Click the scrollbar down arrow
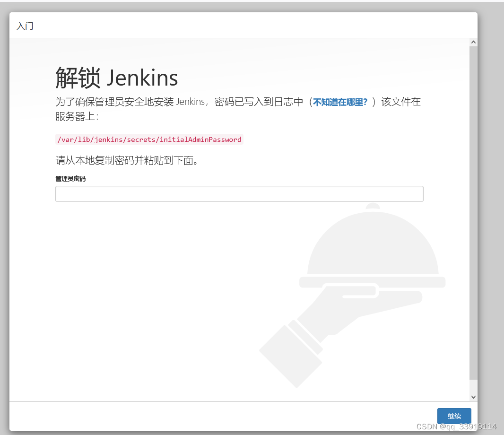Screen dimensions: 504x435 (473, 397)
